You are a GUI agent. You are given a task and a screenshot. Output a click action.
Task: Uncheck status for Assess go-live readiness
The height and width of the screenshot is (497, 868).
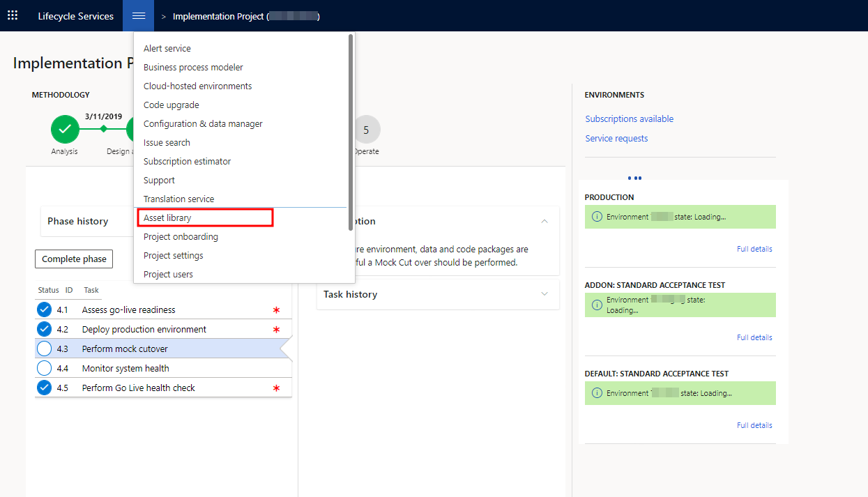coord(45,309)
